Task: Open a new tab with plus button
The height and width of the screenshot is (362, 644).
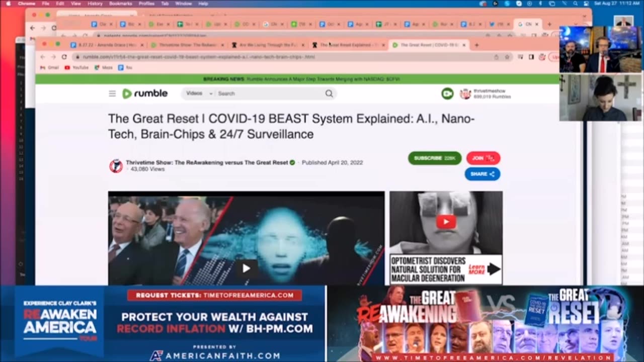Action: [x=476, y=45]
